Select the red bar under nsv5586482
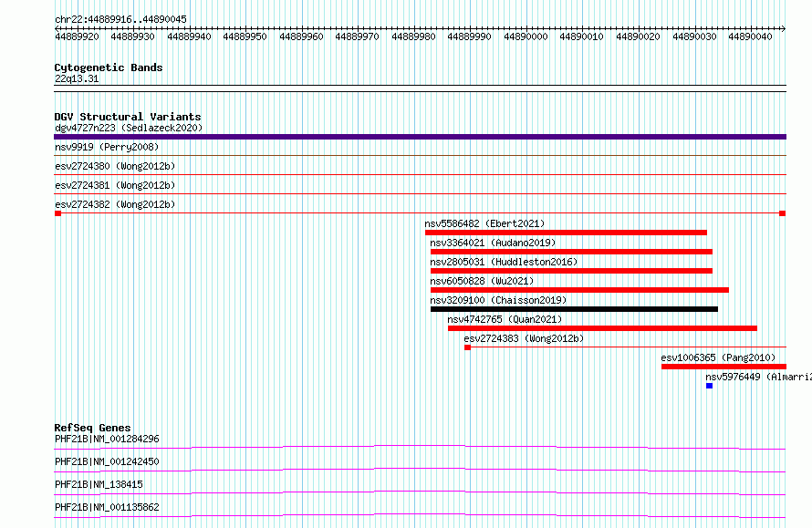 pos(566,233)
